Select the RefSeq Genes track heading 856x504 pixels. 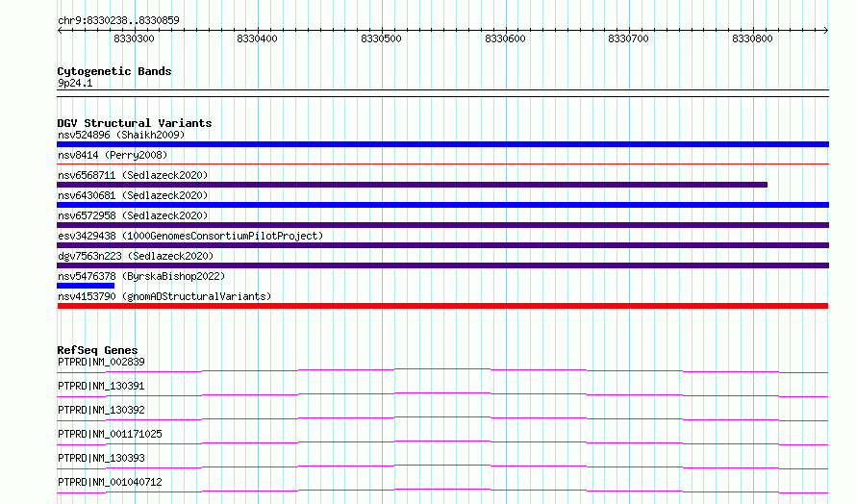click(x=97, y=350)
